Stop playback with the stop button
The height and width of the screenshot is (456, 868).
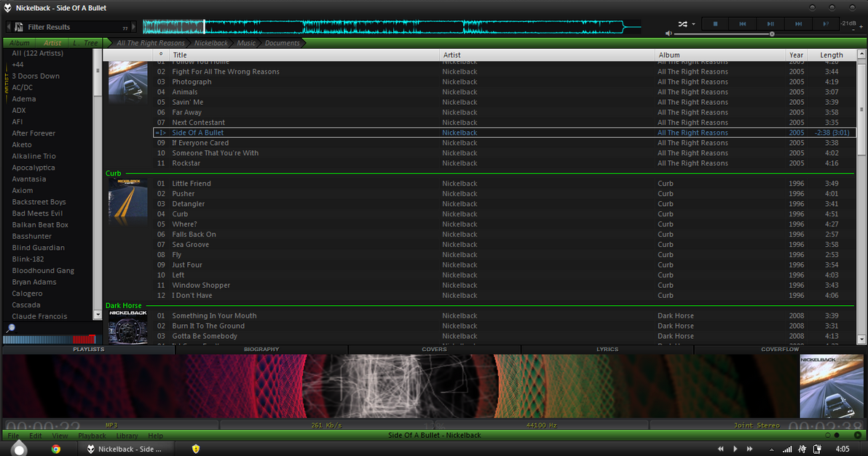click(x=715, y=24)
